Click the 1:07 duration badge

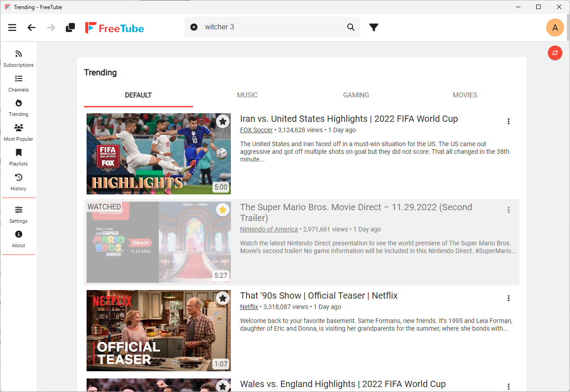click(x=221, y=364)
